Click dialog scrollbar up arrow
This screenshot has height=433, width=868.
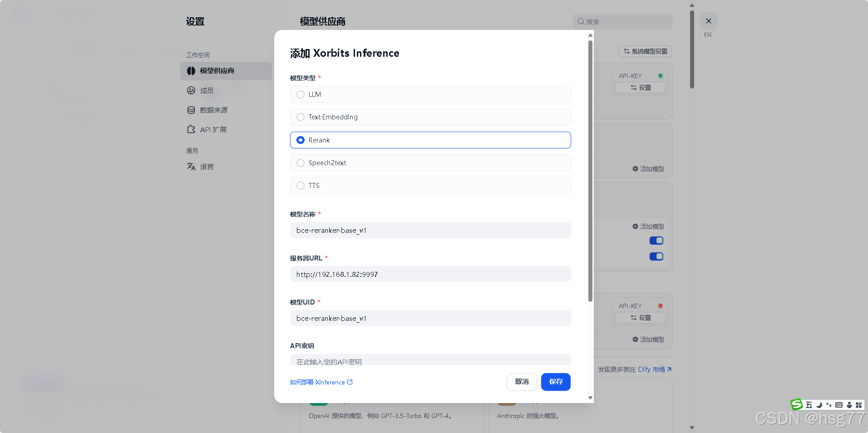tap(590, 35)
